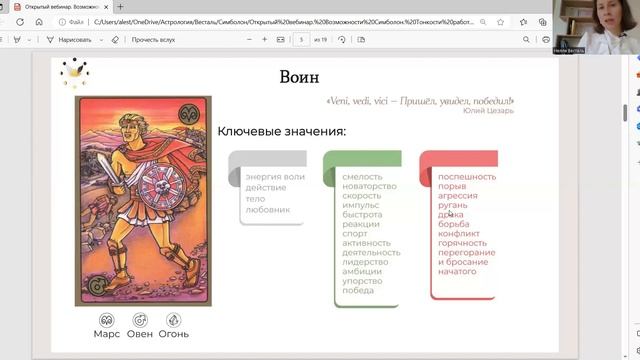
Task: Click the word поспешность
Action: click(x=467, y=177)
